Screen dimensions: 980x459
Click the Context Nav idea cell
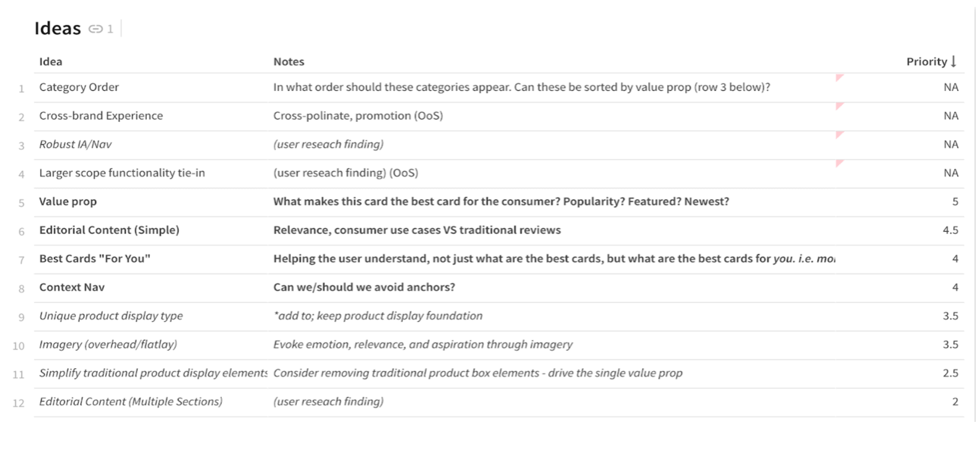pos(71,287)
